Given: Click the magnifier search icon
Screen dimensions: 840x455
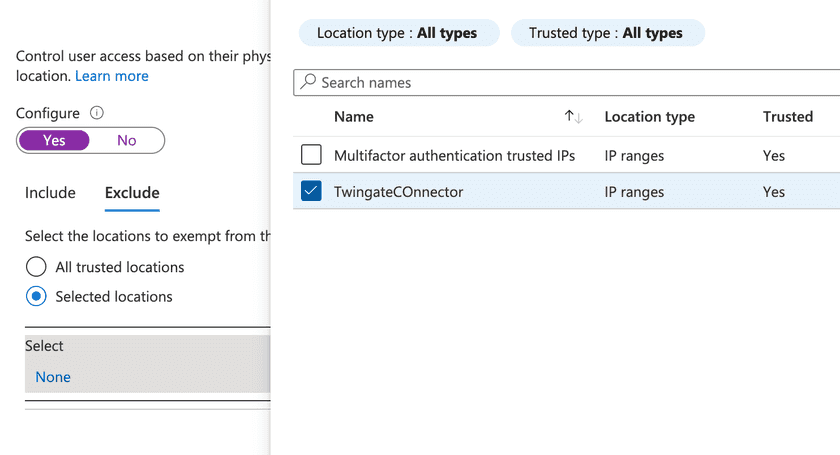Looking at the screenshot, I should (309, 82).
